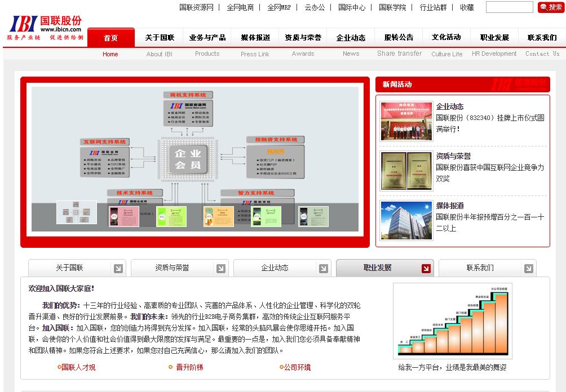This screenshot has width=566, height=392.
Task: Select 资质与荣誉 in main navigation
Action: click(303, 38)
